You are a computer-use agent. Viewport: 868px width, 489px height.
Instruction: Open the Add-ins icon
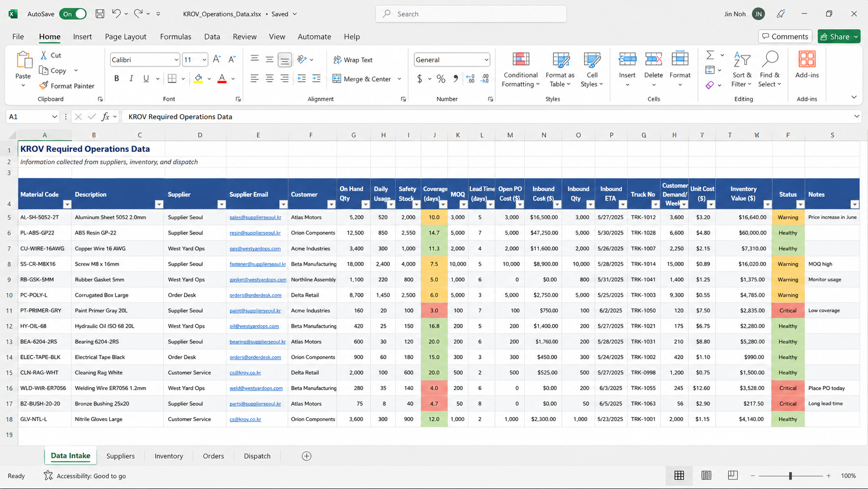[807, 59]
